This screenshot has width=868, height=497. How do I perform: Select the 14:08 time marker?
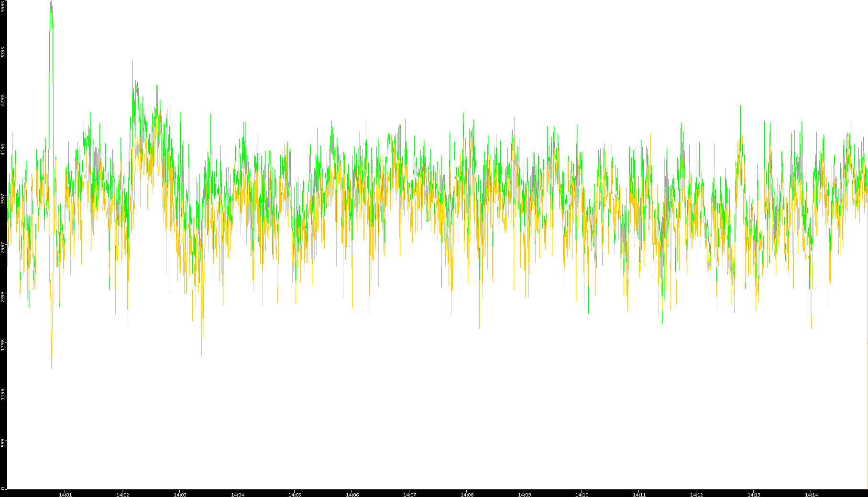tap(467, 494)
